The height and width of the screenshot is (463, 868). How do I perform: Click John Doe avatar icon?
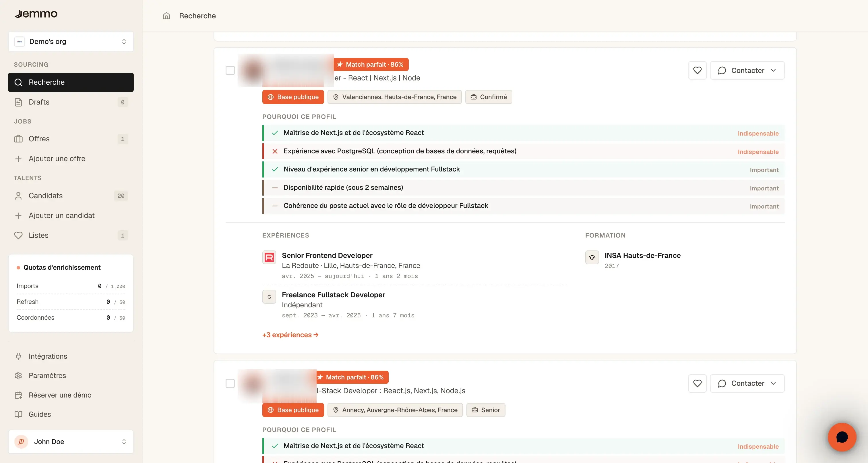coord(21,442)
